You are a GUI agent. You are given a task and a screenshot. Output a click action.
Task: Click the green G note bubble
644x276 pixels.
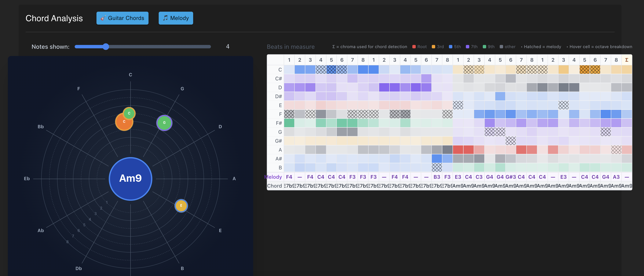pyautogui.click(x=164, y=123)
